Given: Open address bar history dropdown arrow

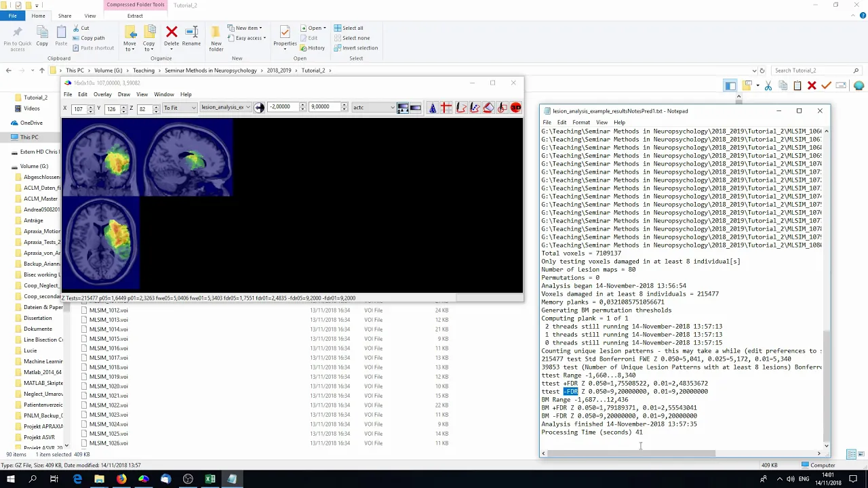Looking at the screenshot, I should [755, 70].
